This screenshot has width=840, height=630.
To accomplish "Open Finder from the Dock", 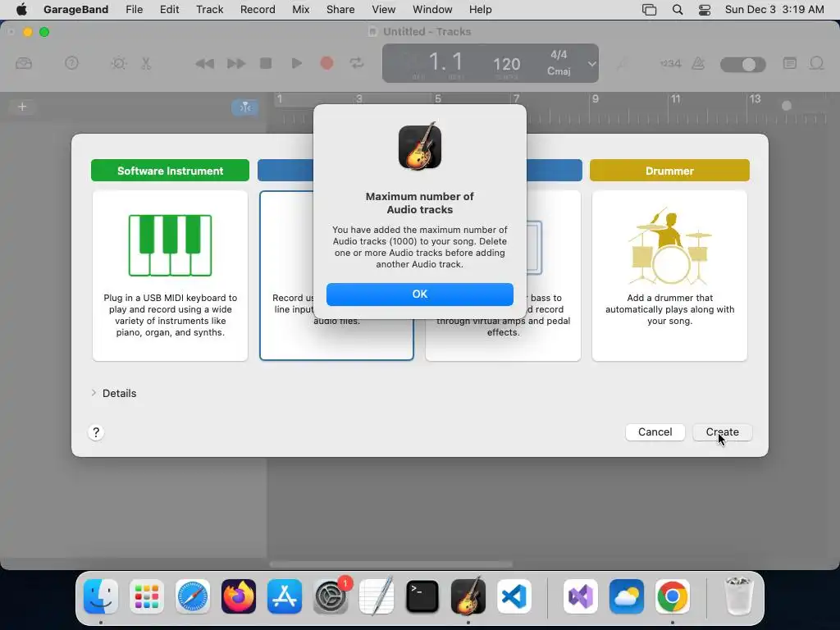I will [101, 596].
